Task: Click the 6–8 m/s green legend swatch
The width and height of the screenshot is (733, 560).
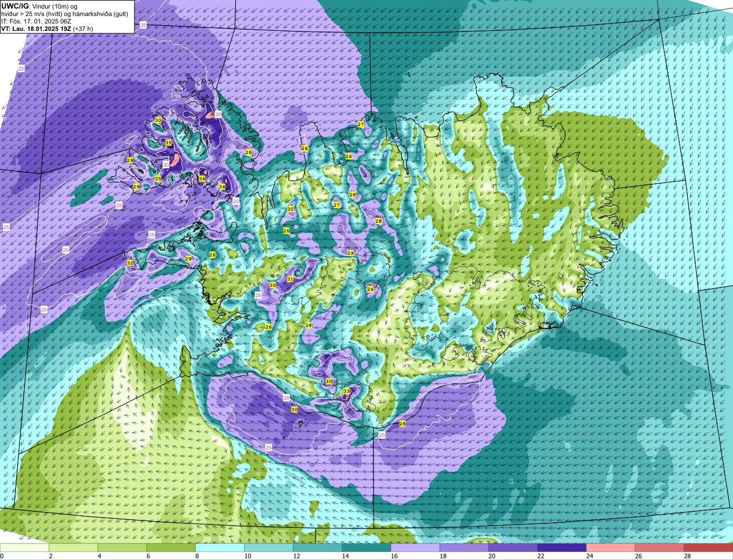Action: (x=171, y=547)
